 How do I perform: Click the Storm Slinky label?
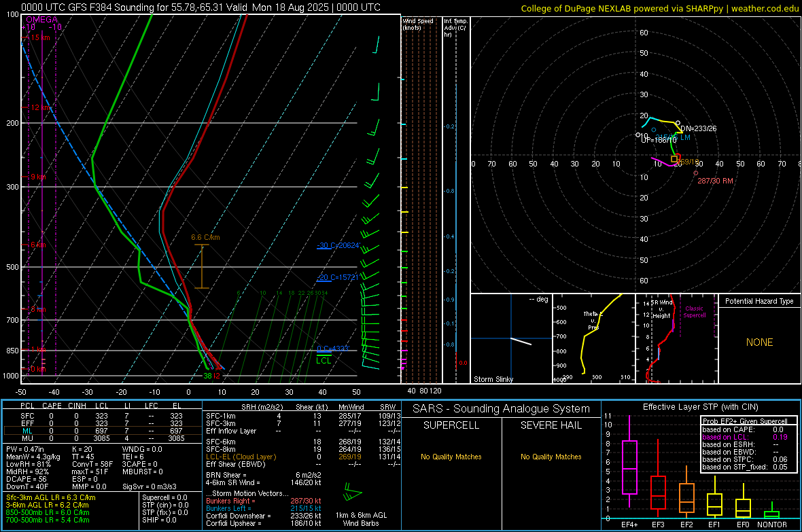tap(493, 379)
